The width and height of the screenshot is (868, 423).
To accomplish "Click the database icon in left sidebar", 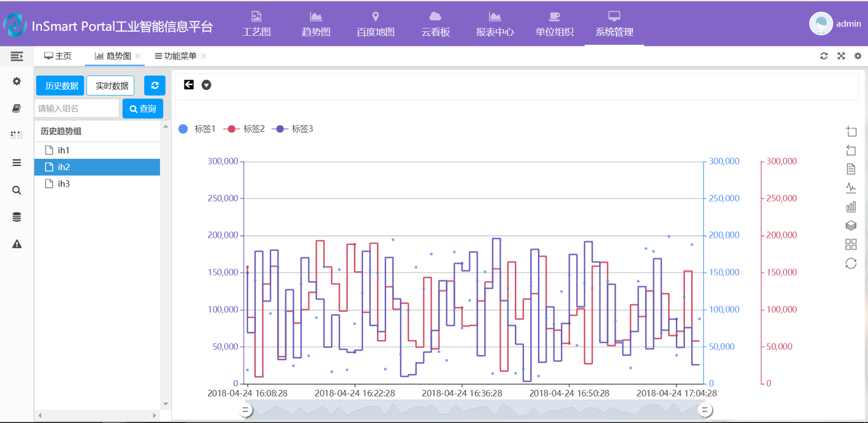I will [17, 217].
